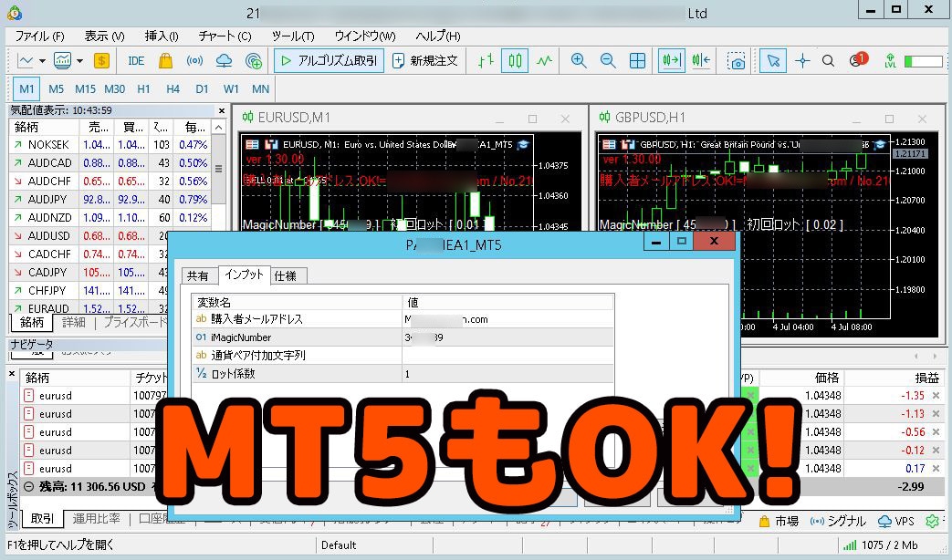
Task: Select the H1 timeframe
Action: click(x=143, y=89)
